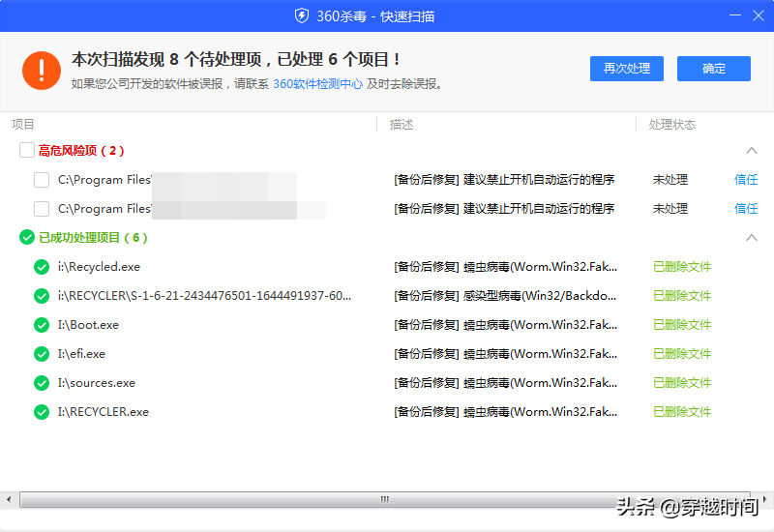This screenshot has width=774, height=532.
Task: Tick checkbox of second C:\Program Files item
Action: click(42, 209)
